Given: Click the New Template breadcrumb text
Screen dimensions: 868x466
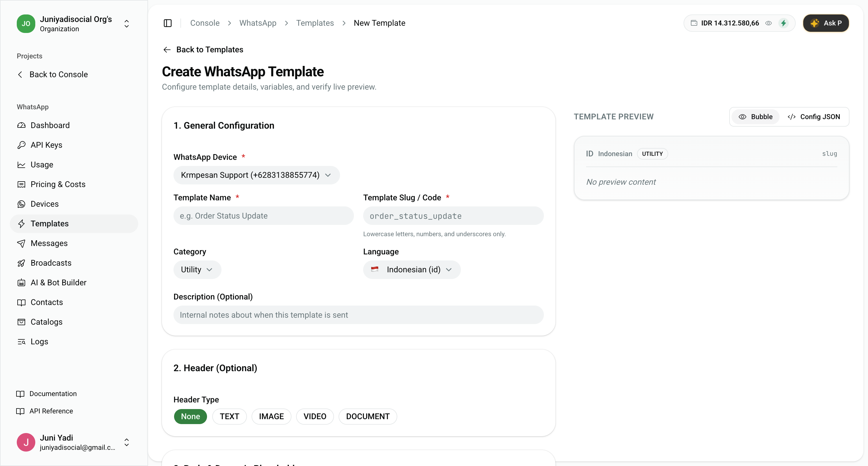Looking at the screenshot, I should [379, 23].
